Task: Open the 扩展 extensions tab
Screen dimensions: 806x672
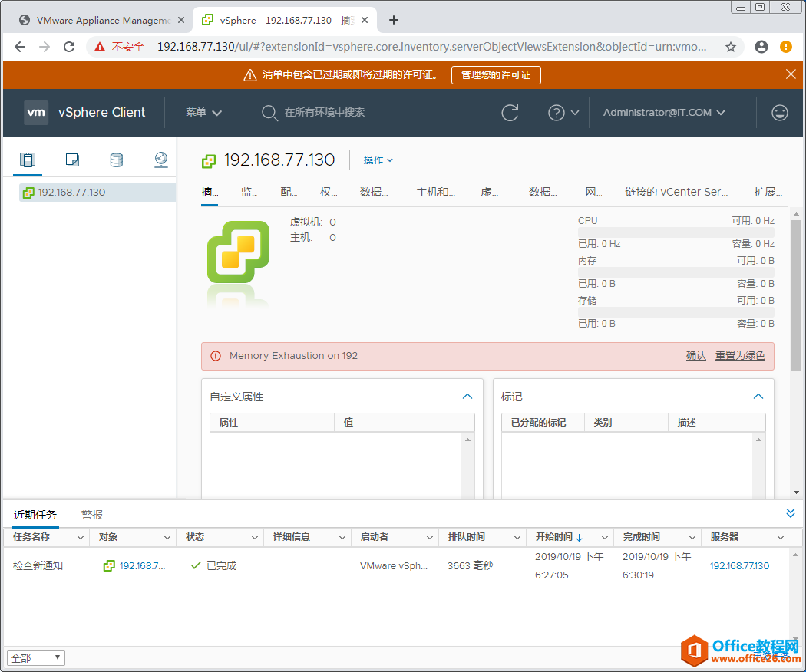Action: pos(768,192)
